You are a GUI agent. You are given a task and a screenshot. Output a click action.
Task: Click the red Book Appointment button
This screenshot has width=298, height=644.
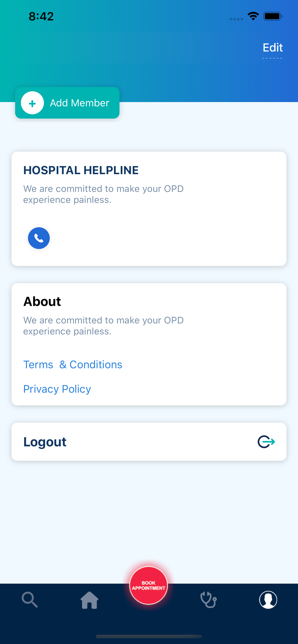point(149,585)
